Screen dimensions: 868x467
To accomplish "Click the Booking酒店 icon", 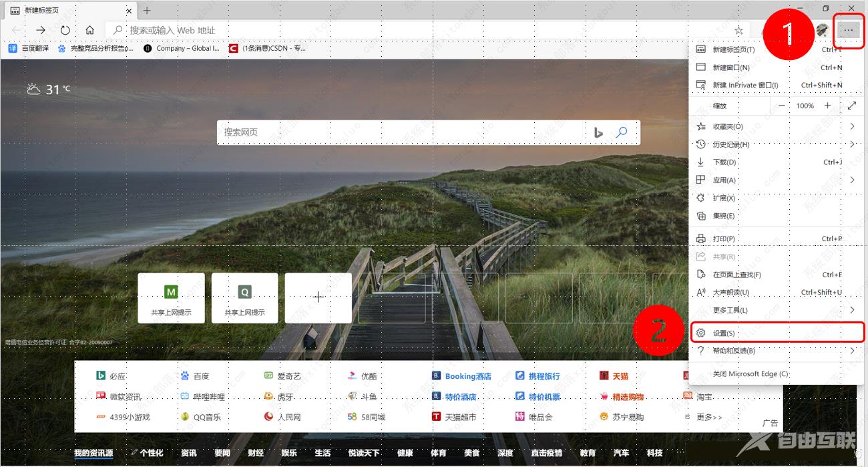I will click(435, 375).
